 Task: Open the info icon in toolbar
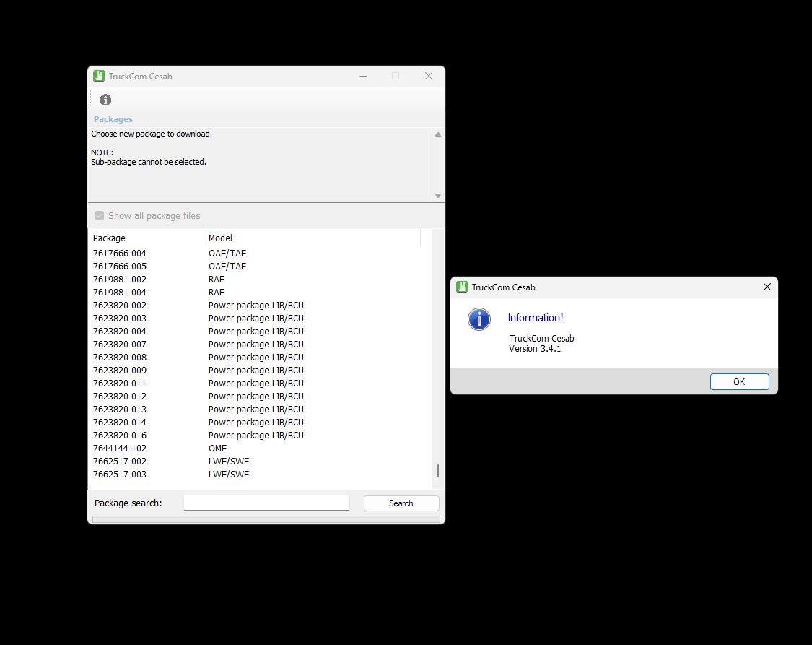105,100
